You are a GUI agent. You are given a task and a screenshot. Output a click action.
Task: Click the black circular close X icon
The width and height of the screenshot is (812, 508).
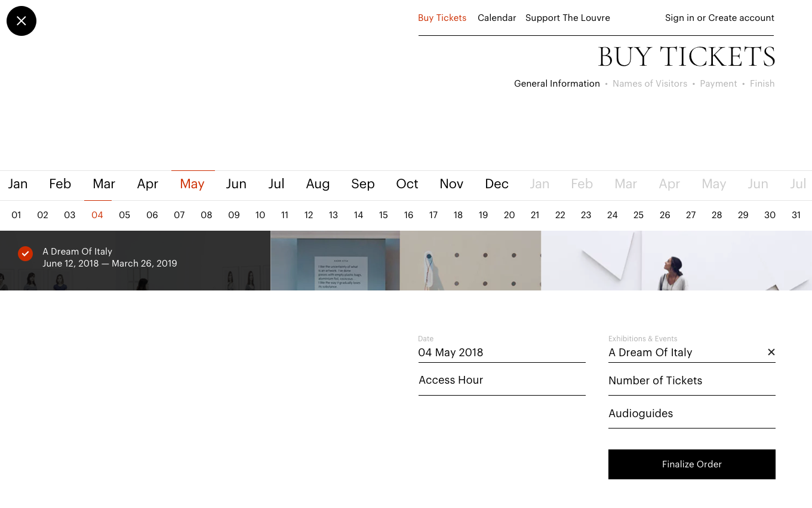[21, 21]
